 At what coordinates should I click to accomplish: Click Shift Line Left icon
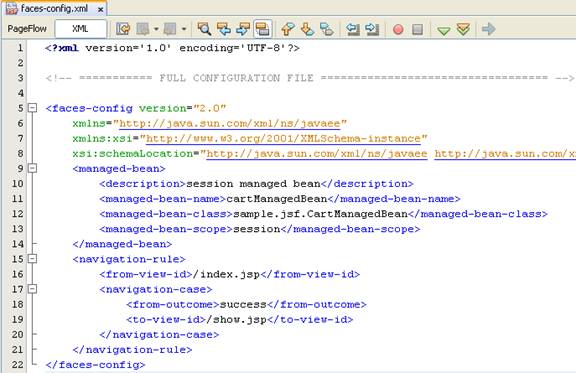coord(353,29)
